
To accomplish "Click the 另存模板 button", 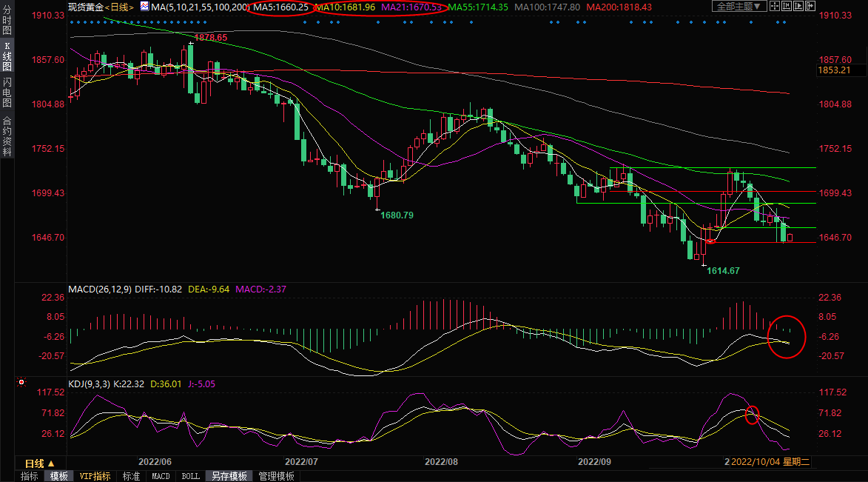I will point(228,476).
